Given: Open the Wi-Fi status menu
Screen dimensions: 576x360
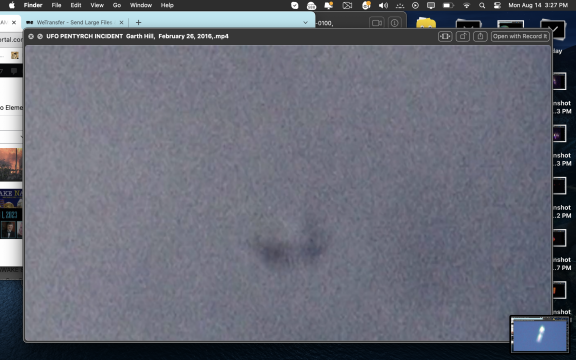Looking at the screenshot, I should pos(467,5).
